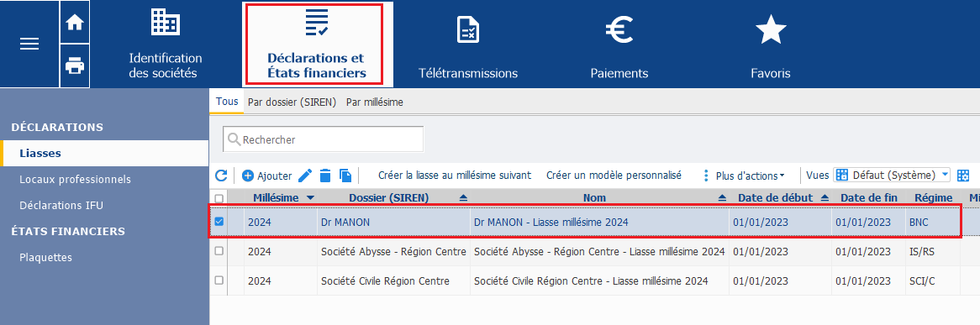Delete selected liasse with trash icon

325,176
